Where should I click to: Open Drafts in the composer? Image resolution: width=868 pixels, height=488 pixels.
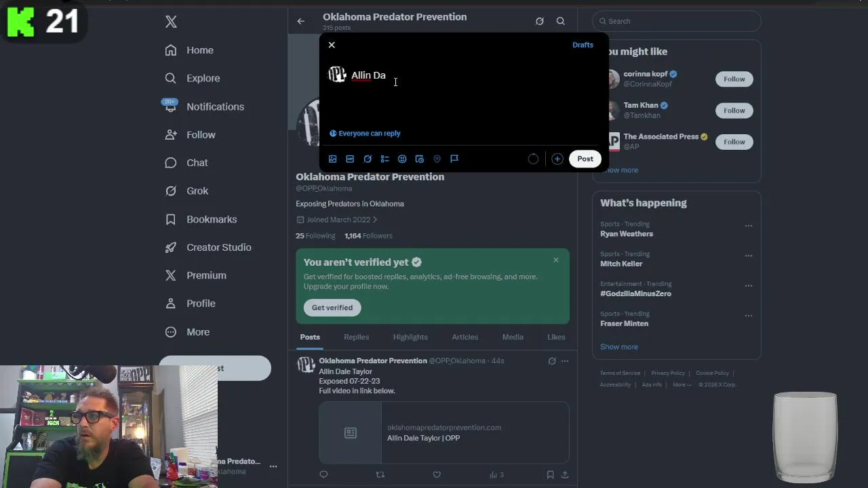click(583, 45)
